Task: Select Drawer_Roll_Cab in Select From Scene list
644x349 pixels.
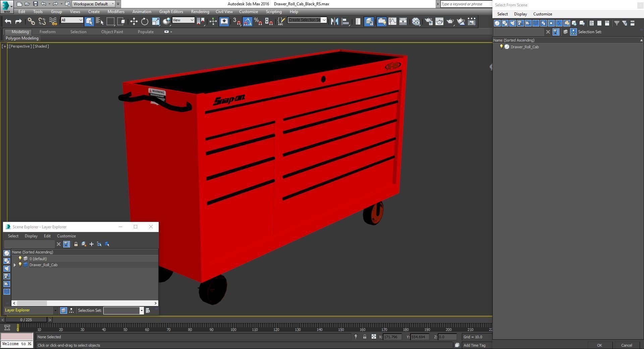Action: click(524, 47)
